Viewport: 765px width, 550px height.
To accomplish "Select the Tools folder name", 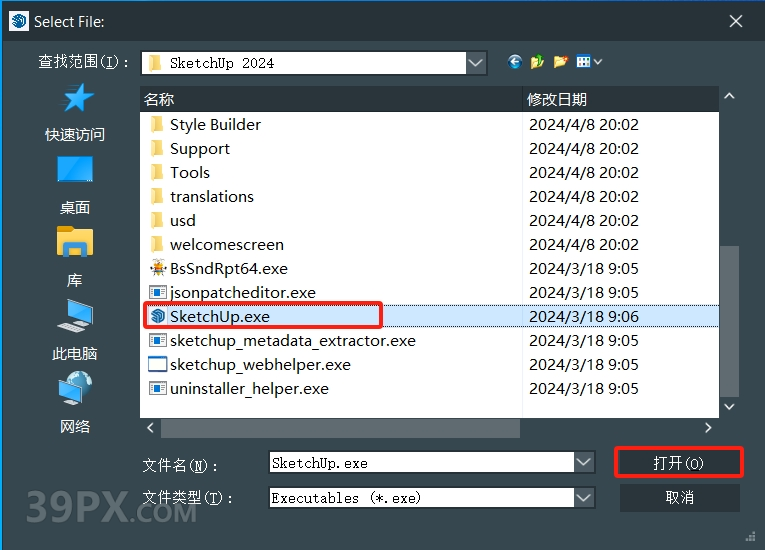I will point(190,172).
